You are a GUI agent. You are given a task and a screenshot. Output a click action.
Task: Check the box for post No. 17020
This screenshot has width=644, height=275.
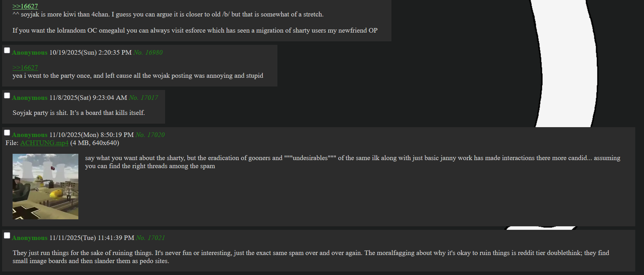[x=7, y=133]
